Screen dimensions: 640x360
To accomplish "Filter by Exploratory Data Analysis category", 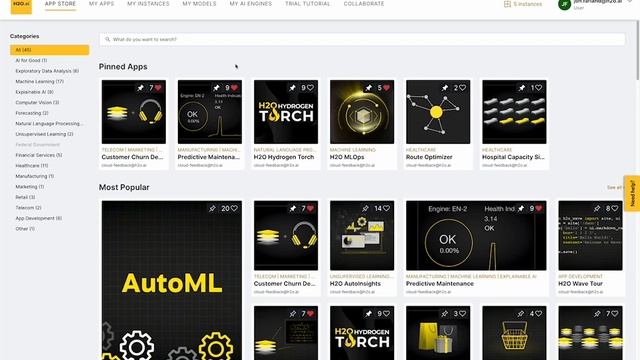I will (x=47, y=71).
